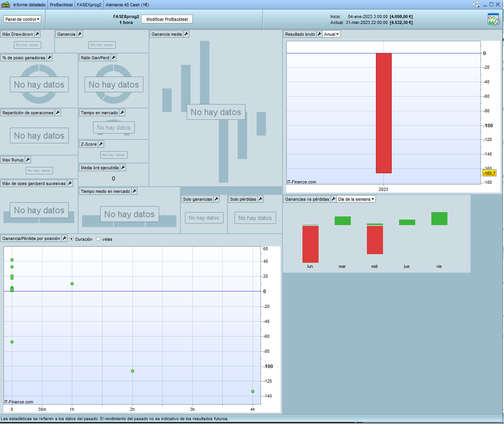This screenshot has width=504, height=425.
Task: Open wrench settings for Tiempo en mercado
Action: 122,113
